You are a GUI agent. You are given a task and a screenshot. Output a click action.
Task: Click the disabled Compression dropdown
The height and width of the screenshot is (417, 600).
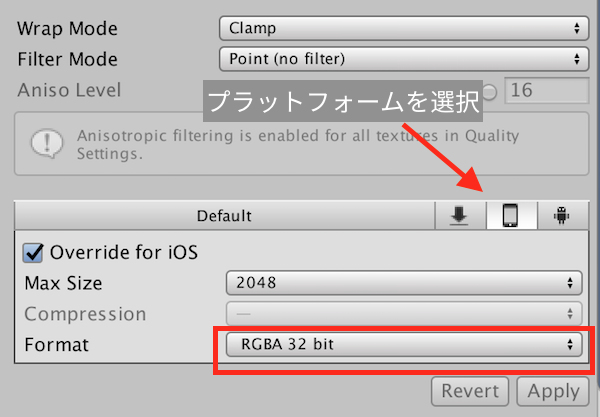(404, 314)
